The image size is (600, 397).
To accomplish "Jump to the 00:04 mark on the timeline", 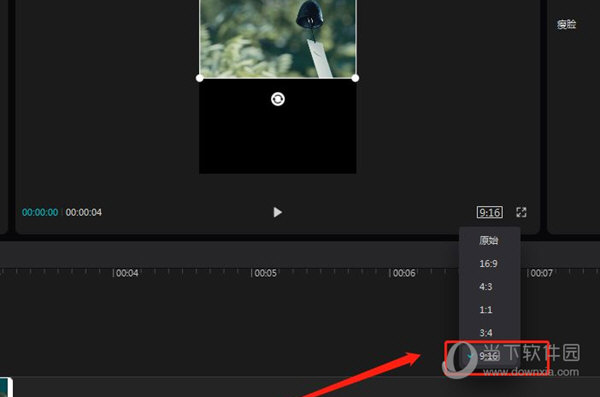I will [127, 273].
